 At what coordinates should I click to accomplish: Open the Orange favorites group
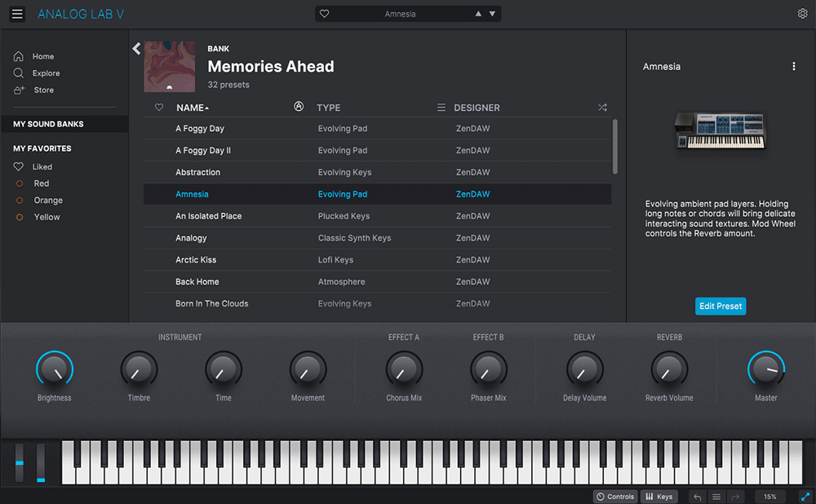[x=39, y=201]
